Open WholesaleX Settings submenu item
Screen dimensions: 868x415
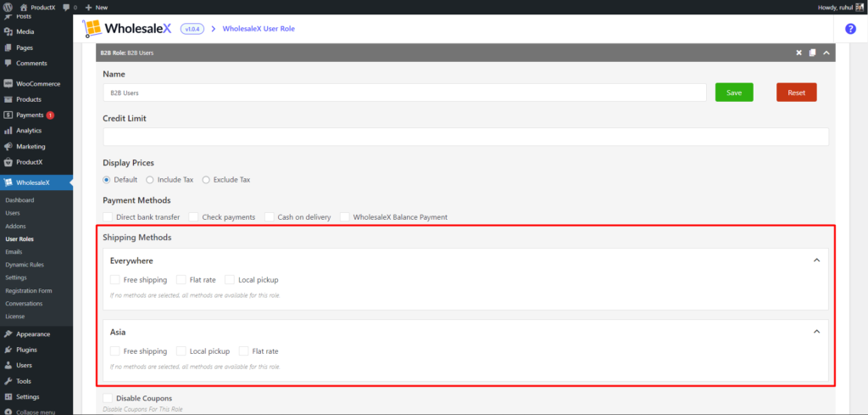(x=15, y=278)
